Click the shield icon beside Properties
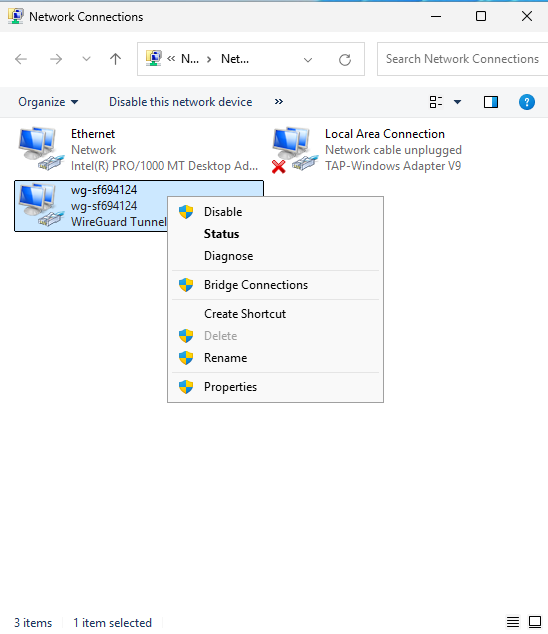 pos(186,387)
